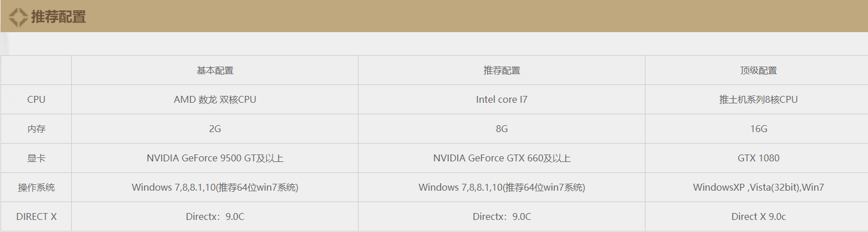868x232 pixels.
Task: Click the AMD 数龙 双核CPU cell
Action: tap(215, 99)
